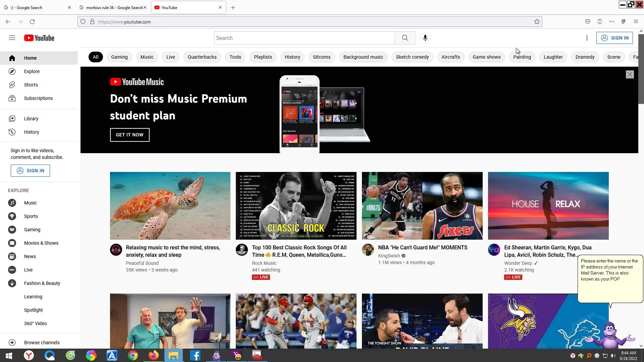Select the Background music filter chip
This screenshot has width=644, height=362.
(x=363, y=57)
